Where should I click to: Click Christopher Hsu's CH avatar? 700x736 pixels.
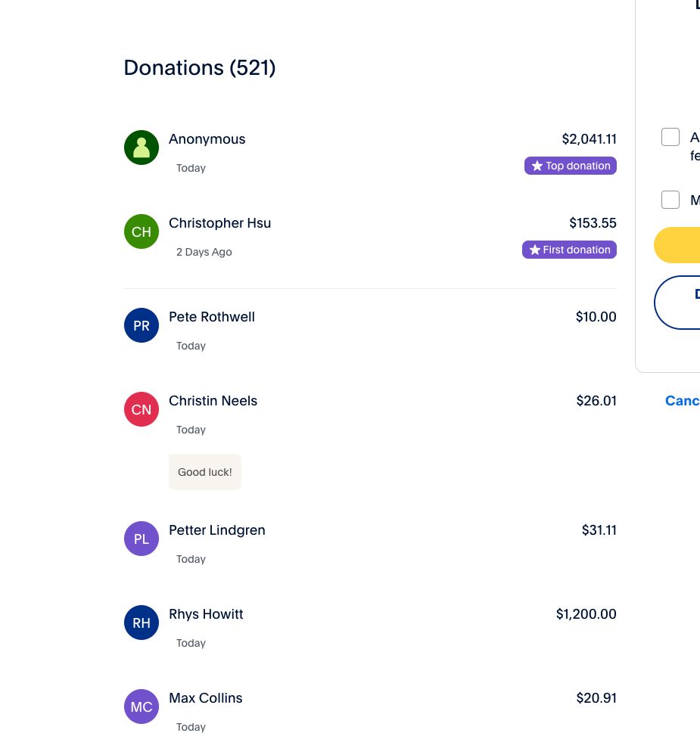pos(142,231)
